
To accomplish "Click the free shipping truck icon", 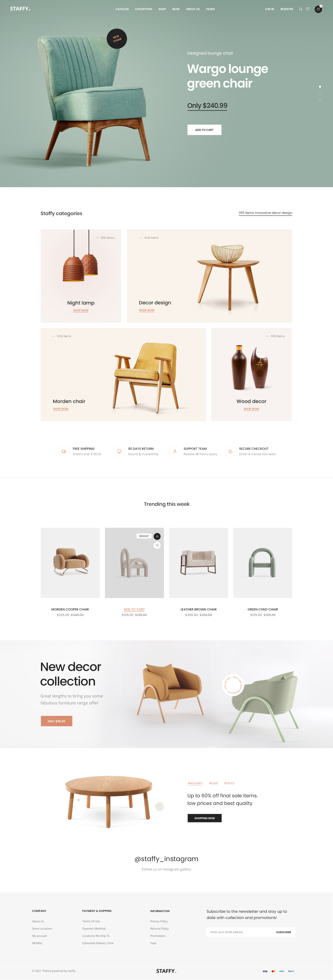I will 63,451.
